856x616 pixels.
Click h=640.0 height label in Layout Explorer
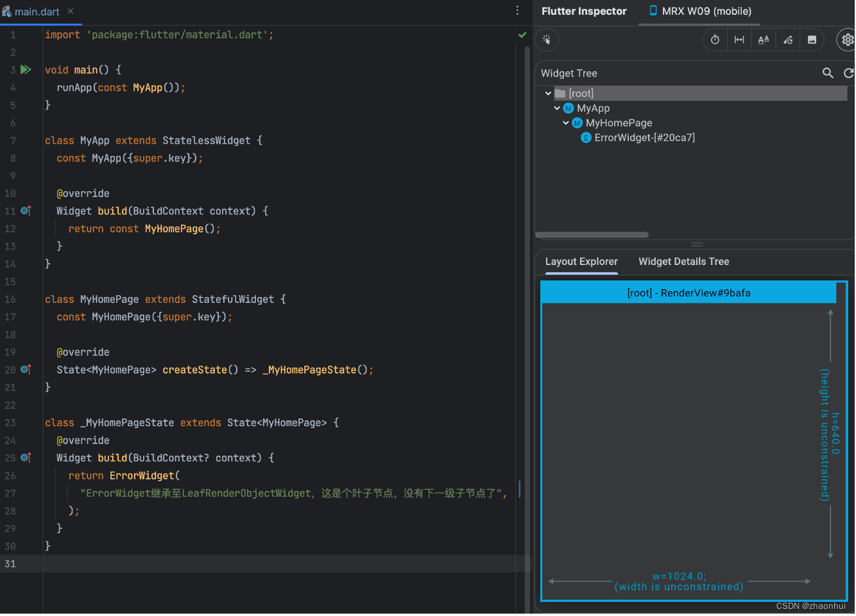(835, 434)
